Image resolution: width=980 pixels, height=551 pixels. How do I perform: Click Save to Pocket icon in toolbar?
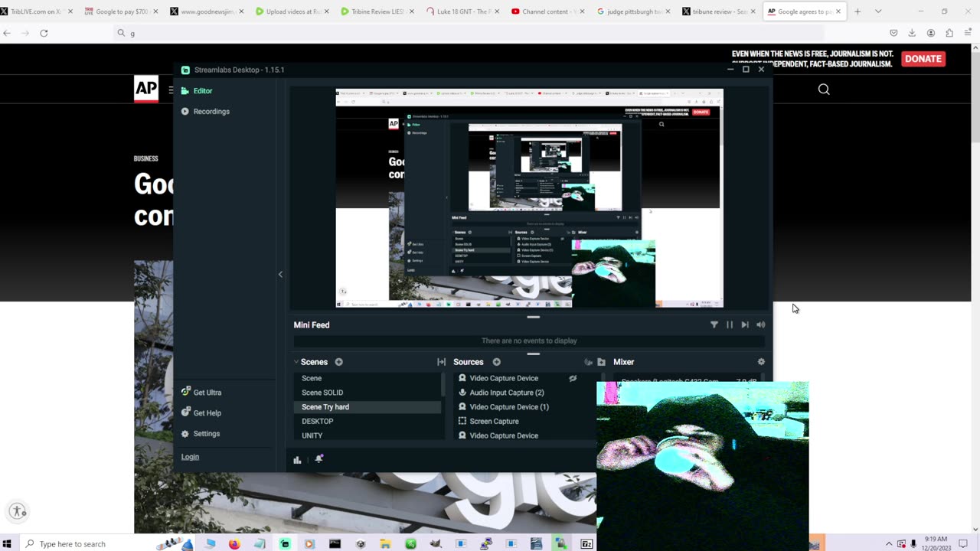pyautogui.click(x=893, y=33)
